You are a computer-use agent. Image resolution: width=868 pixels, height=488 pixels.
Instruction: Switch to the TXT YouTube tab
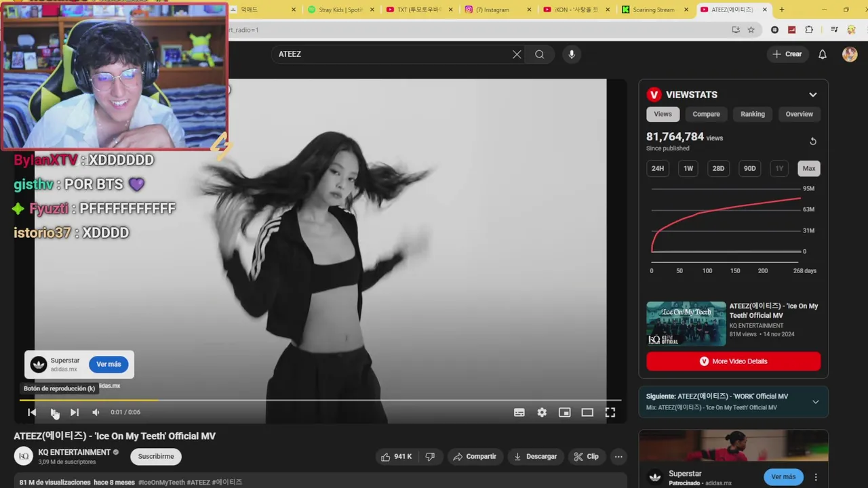(x=419, y=9)
